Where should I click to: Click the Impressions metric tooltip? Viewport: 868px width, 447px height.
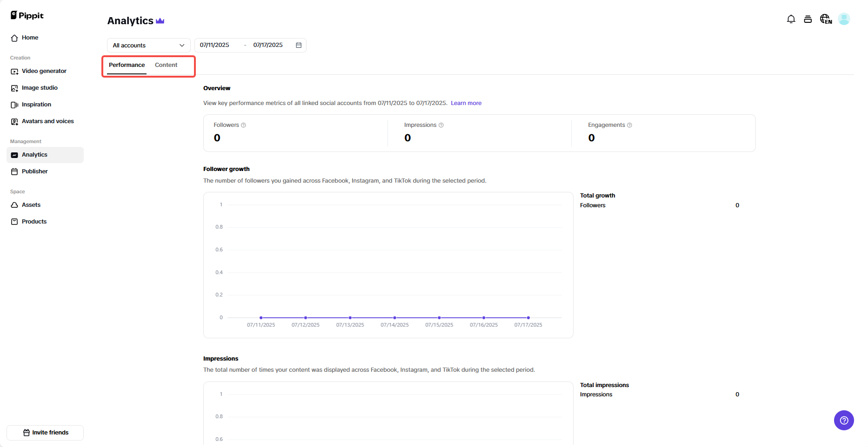[441, 125]
